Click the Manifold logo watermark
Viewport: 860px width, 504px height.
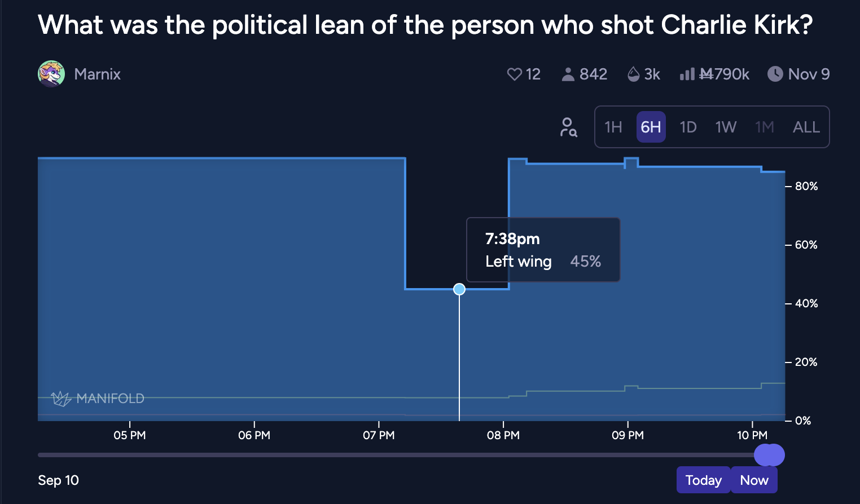point(98,399)
